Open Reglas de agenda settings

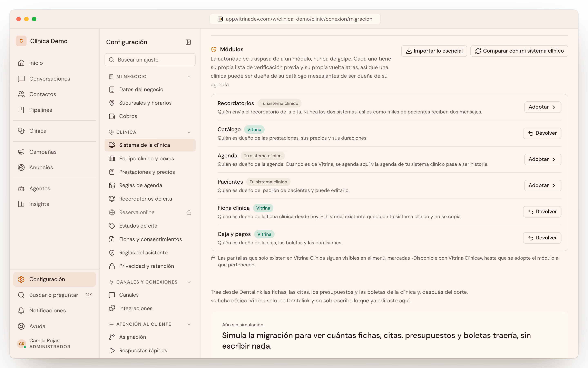coord(150,185)
